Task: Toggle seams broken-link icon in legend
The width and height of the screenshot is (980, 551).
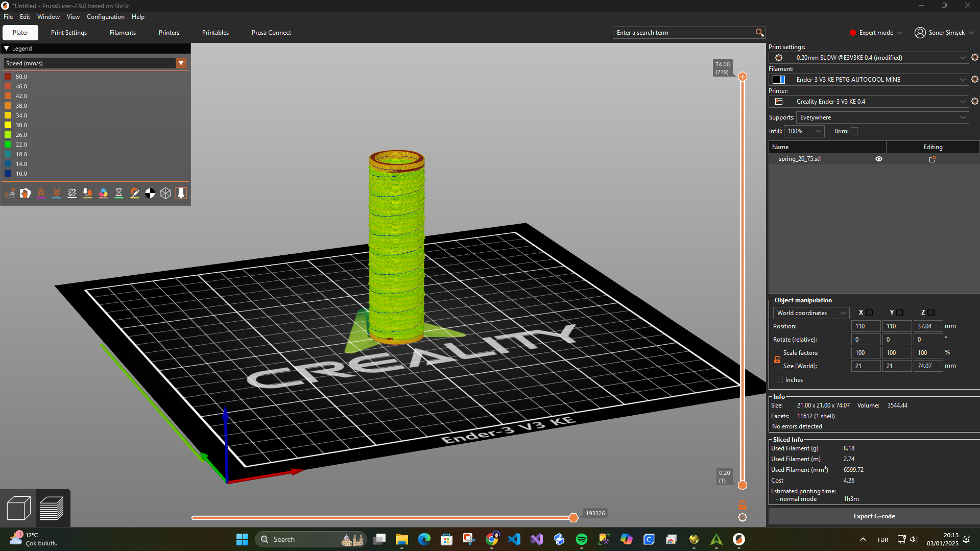Action: [72, 193]
